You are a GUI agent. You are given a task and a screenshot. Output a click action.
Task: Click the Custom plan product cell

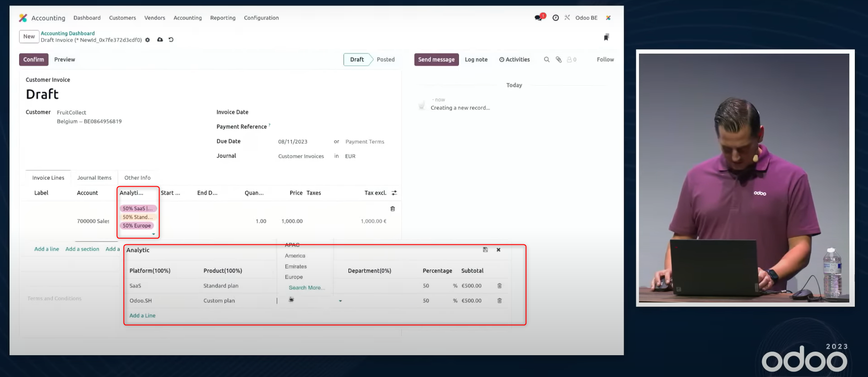coord(219,301)
